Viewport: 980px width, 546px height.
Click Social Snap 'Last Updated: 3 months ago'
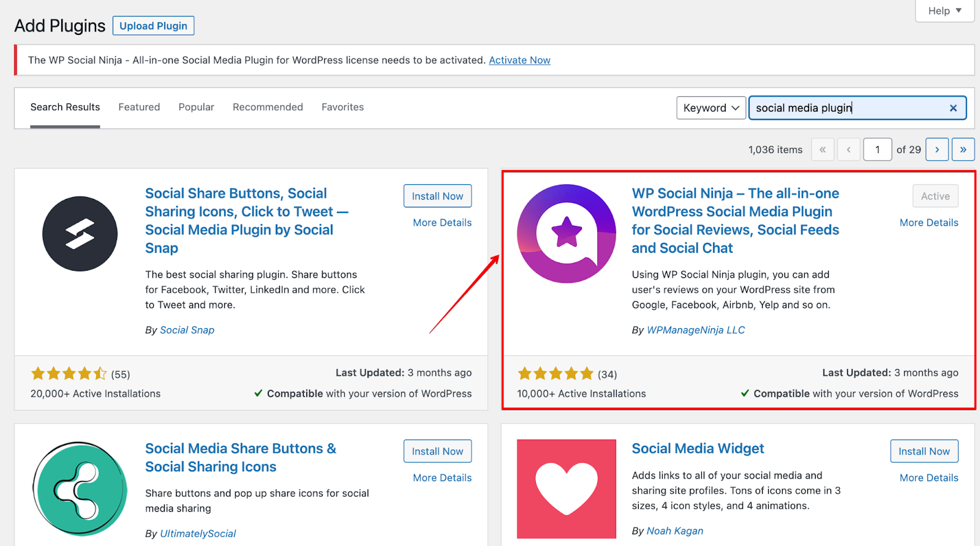[404, 373]
